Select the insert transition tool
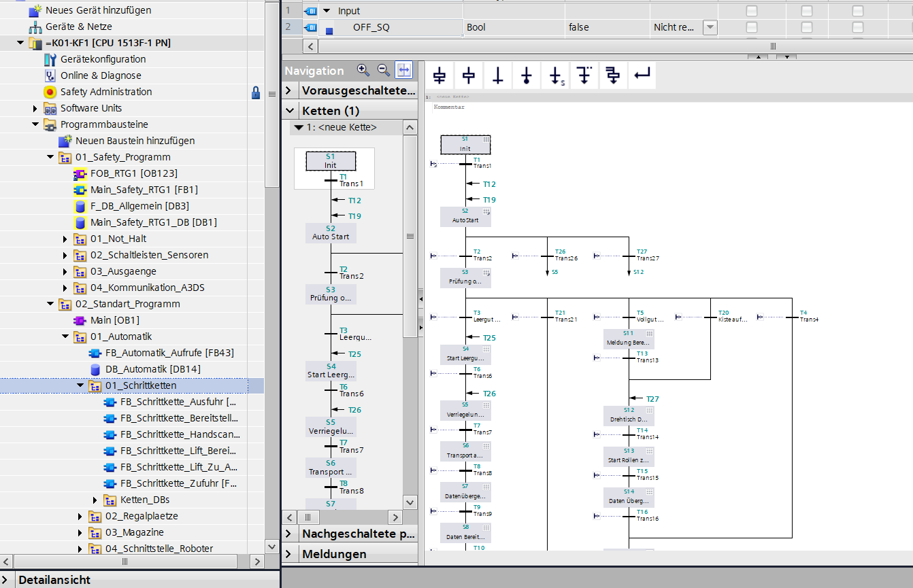Viewport: 913px width, 588px height. (x=498, y=75)
